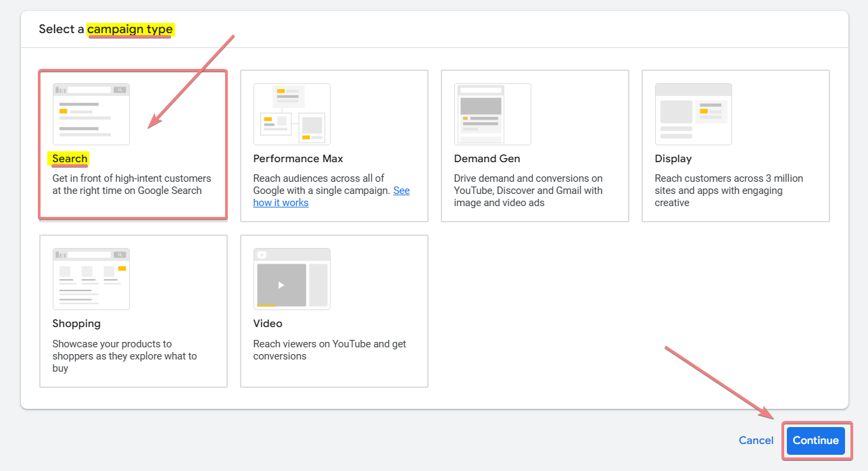Click the Cancel link
This screenshot has width=868, height=471.
(756, 441)
